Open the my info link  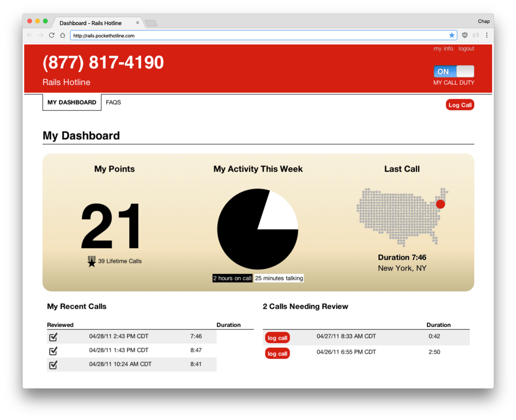[x=443, y=48]
